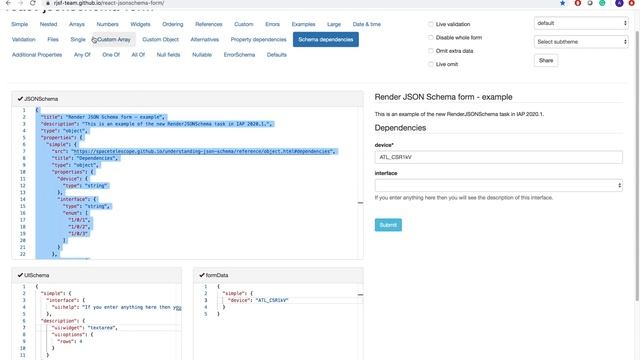Click the browser address bar URL
The width and height of the screenshot is (640, 360).
pyautogui.click(x=109, y=3)
